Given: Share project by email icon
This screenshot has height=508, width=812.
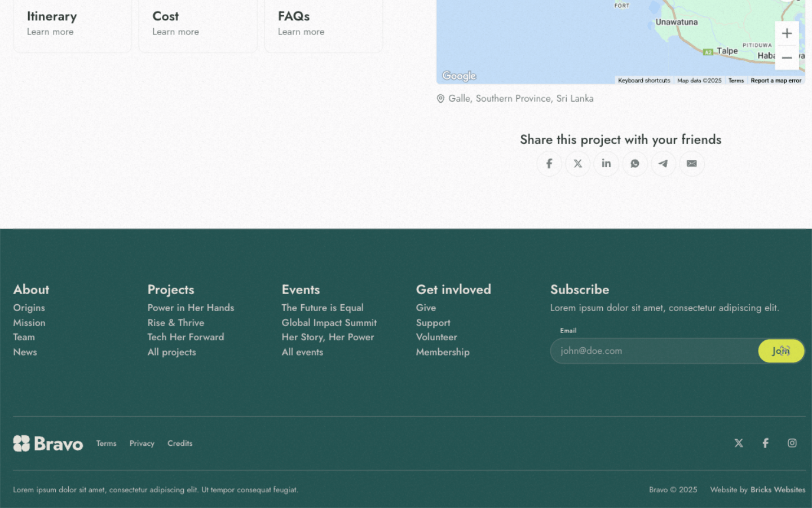Looking at the screenshot, I should [692, 164].
